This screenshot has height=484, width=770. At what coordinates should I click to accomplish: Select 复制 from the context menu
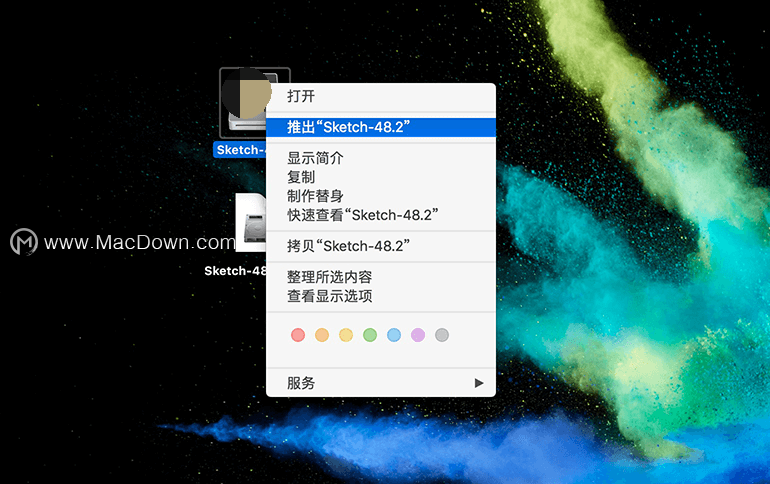pyautogui.click(x=381, y=177)
